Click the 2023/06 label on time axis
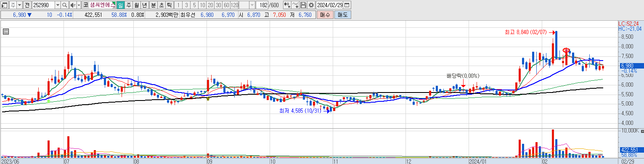Screen dimensions: 644x164 pos(10,161)
